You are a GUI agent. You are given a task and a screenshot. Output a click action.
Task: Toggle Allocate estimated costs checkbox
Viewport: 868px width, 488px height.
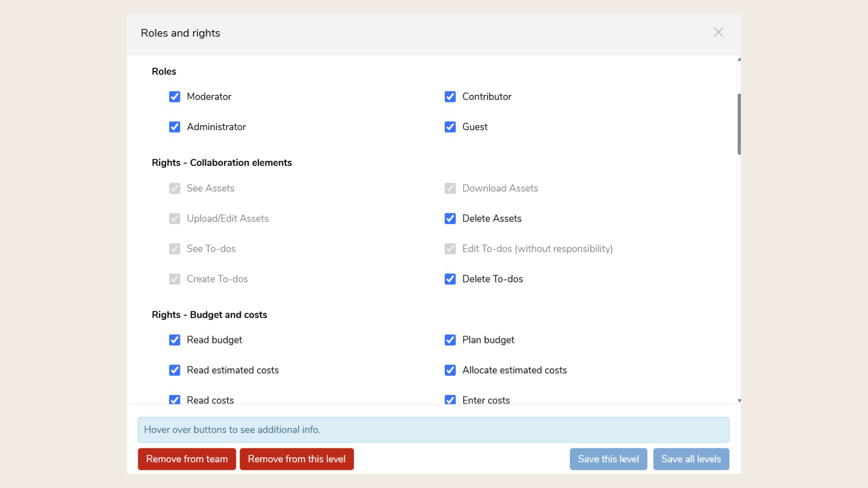pos(450,370)
